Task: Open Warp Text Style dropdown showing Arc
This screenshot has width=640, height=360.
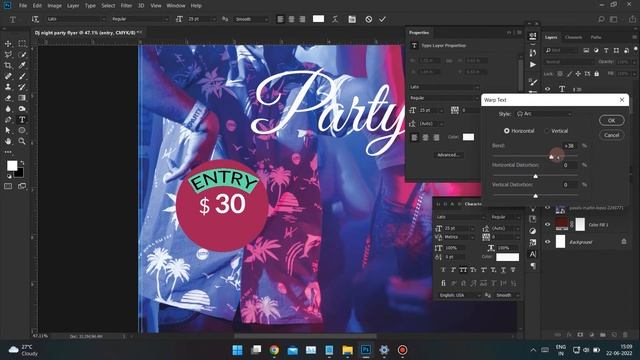Action: (544, 114)
